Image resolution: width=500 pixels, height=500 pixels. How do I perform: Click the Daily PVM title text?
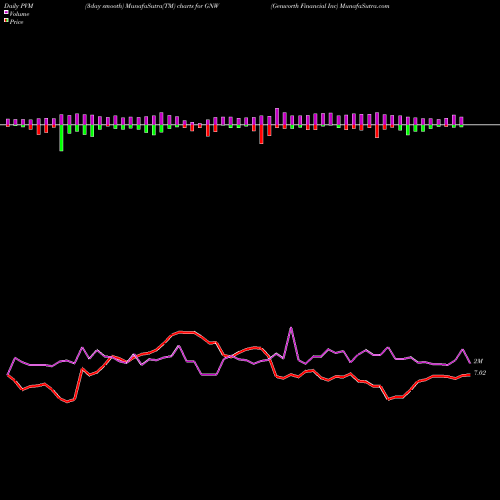[19, 6]
